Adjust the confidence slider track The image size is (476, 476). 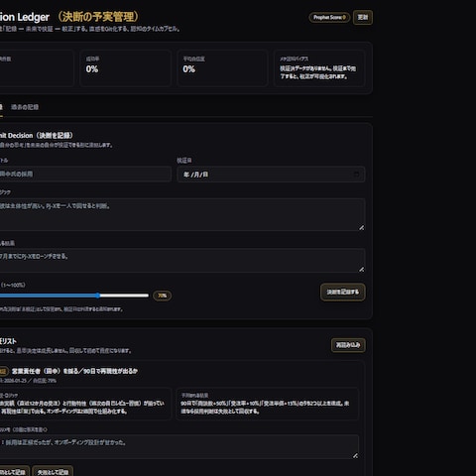[x=74, y=296]
